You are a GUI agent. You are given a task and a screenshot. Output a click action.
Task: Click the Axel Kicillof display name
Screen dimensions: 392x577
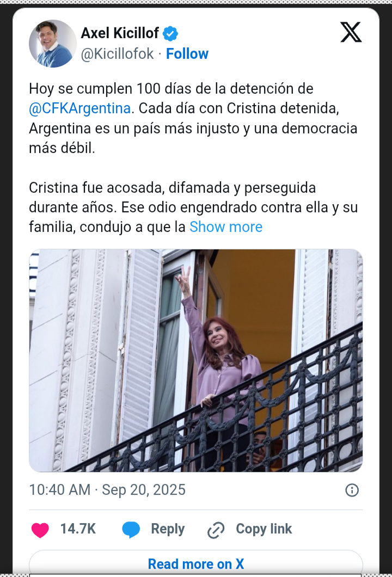point(120,33)
